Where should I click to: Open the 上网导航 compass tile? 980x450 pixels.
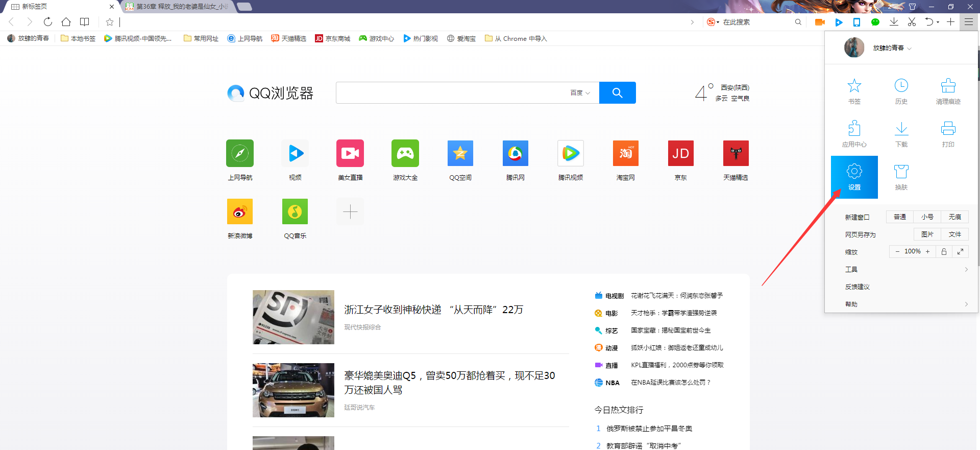[x=240, y=153]
